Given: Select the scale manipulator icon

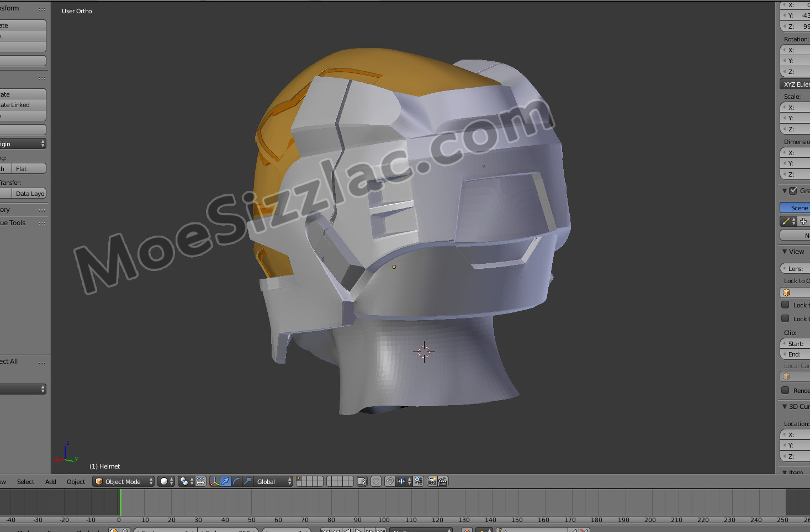Looking at the screenshot, I should pos(247,481).
